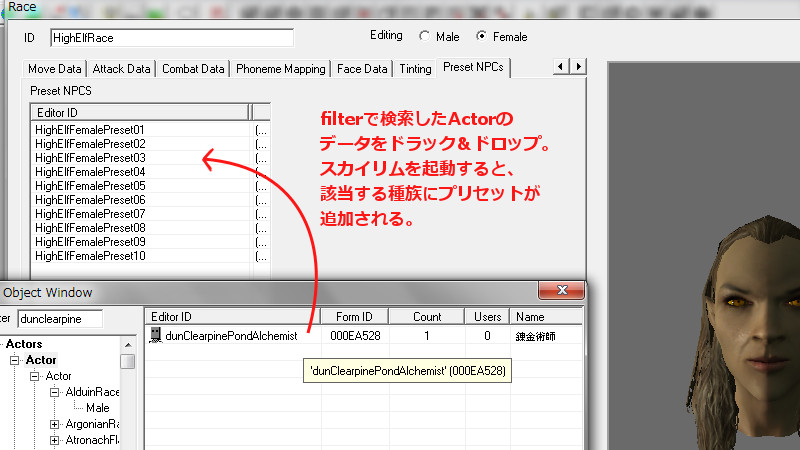Click the tab strip left arrow

pyautogui.click(x=561, y=66)
